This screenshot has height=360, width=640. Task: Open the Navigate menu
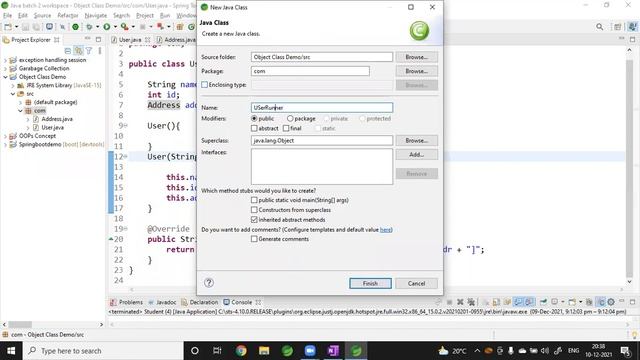tap(96, 15)
